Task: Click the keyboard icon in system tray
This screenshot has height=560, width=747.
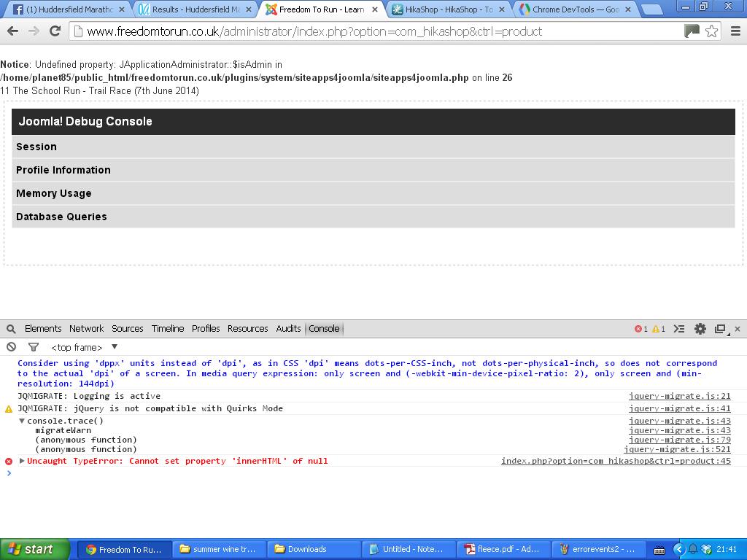Action: (659, 550)
